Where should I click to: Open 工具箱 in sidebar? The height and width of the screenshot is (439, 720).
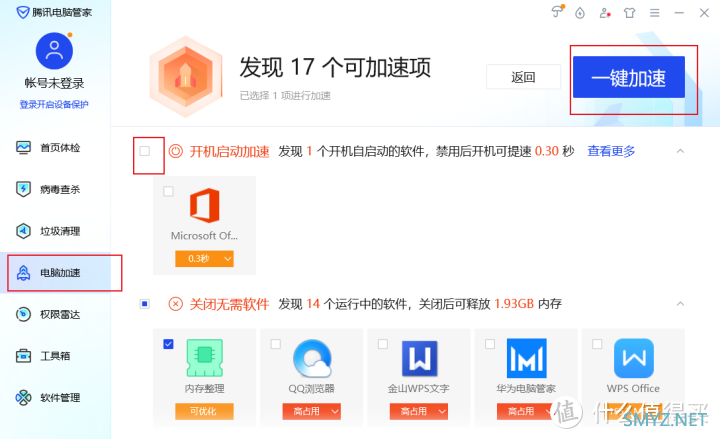tap(56, 356)
